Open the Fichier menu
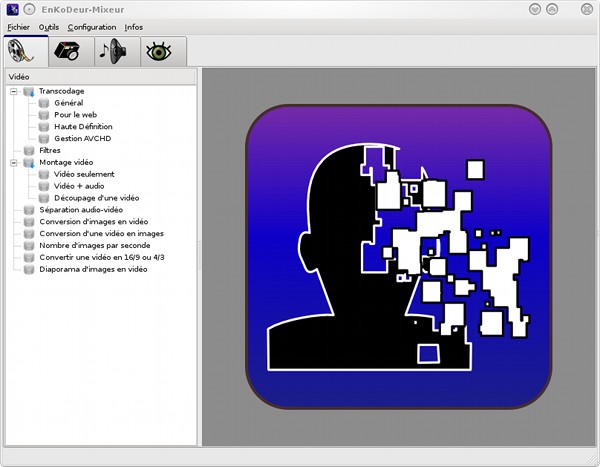This screenshot has height=467, width=600. 18,27
